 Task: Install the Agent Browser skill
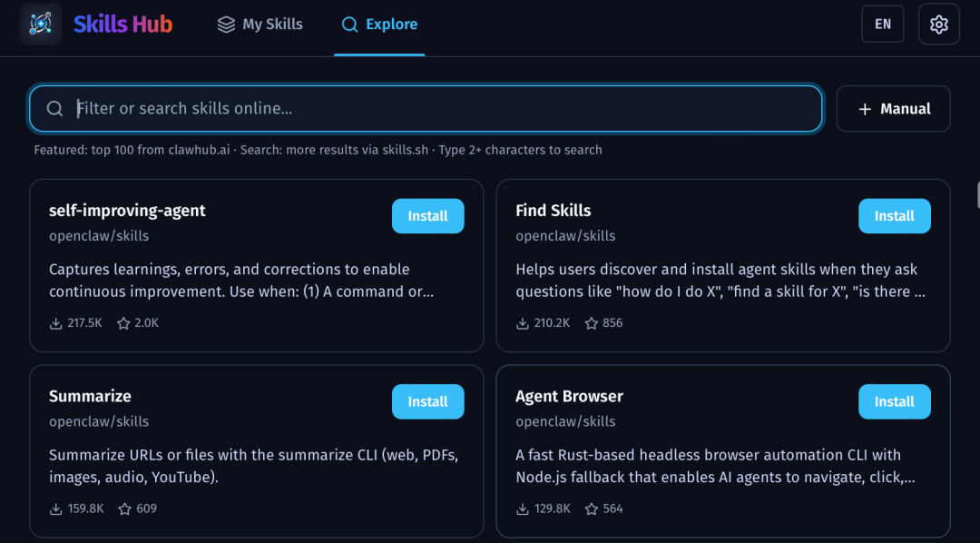click(x=894, y=401)
